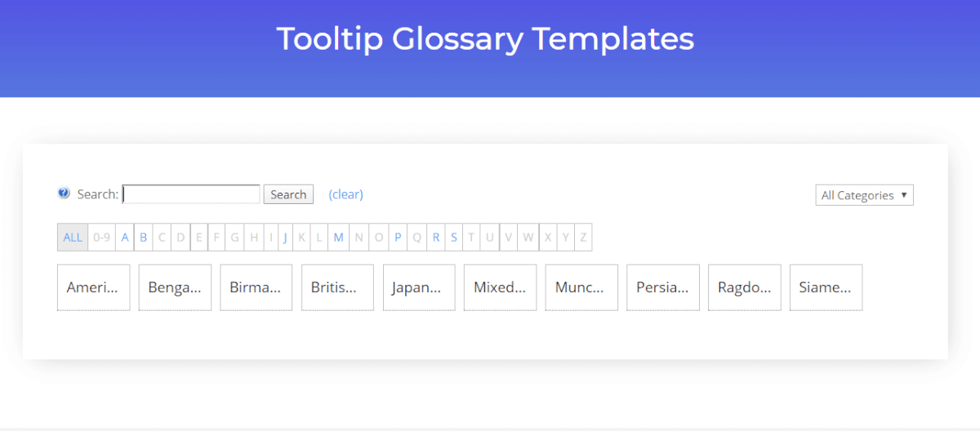Show terms starting with M

point(338,238)
